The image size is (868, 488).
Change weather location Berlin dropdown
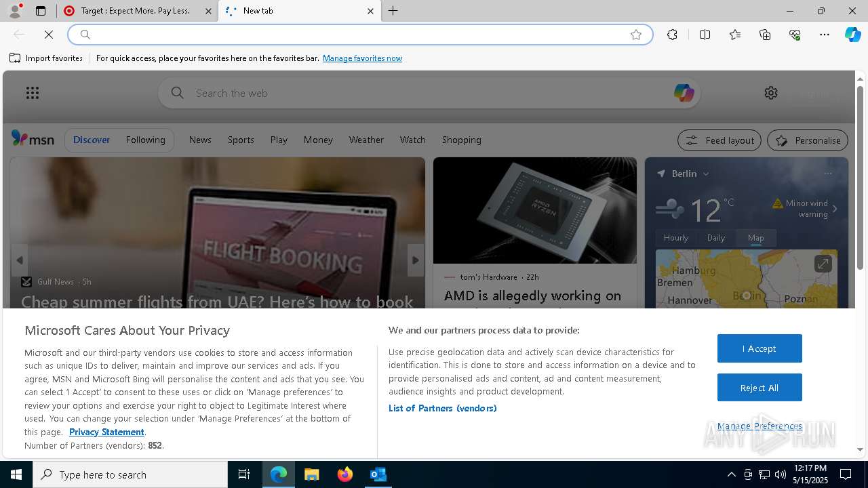pyautogui.click(x=690, y=174)
